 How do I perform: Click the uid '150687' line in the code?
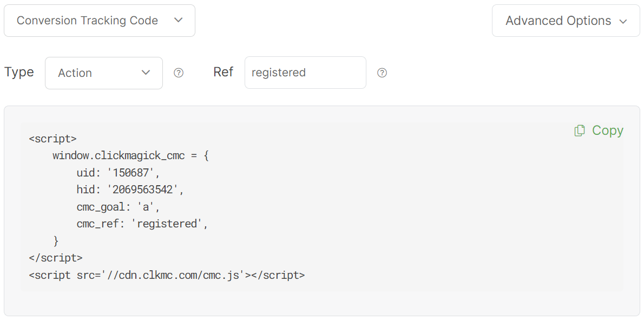[119, 173]
